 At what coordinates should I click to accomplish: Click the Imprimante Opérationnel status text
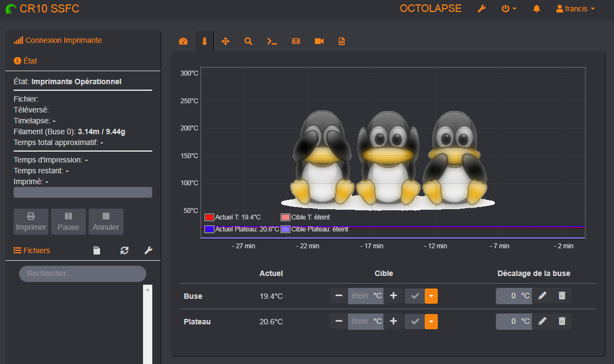click(76, 81)
